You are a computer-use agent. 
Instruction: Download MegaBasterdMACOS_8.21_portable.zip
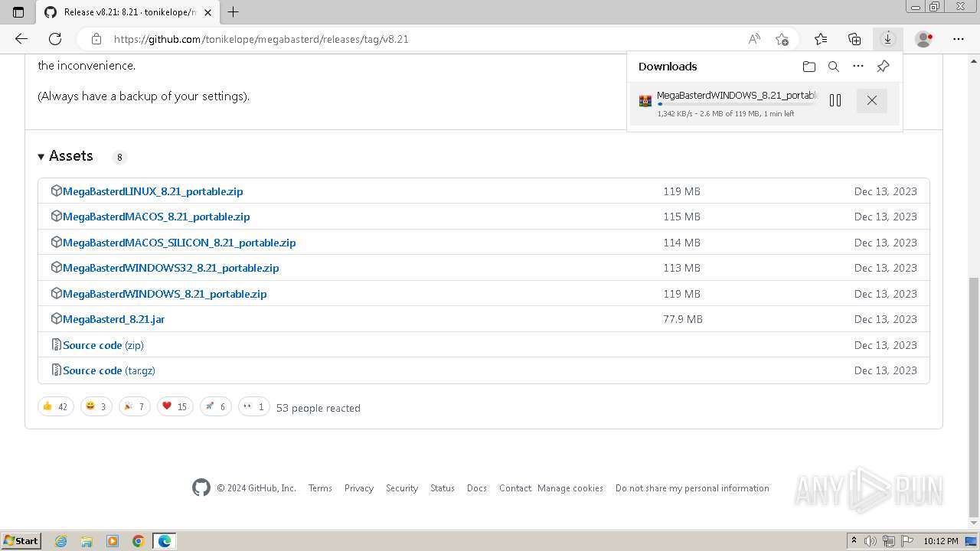156,217
